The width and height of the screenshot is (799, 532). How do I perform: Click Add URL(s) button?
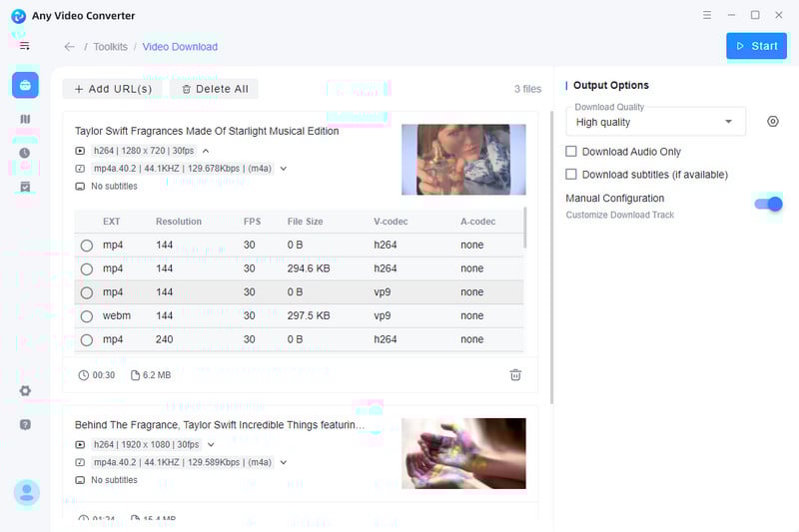point(113,89)
